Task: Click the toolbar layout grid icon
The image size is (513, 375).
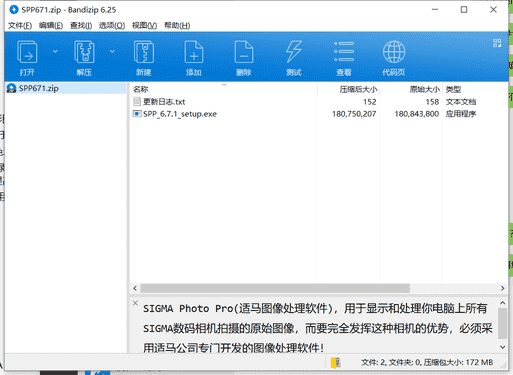Action: point(497,43)
